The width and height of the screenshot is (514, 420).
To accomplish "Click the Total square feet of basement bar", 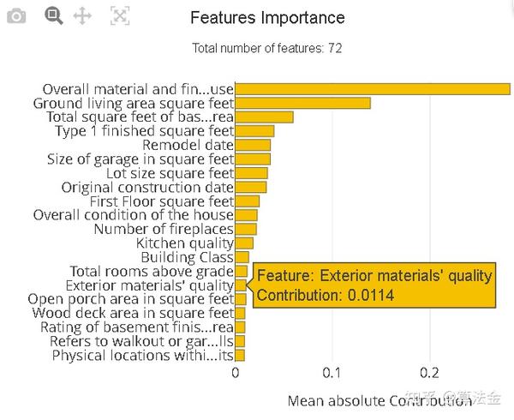I will 264,117.
